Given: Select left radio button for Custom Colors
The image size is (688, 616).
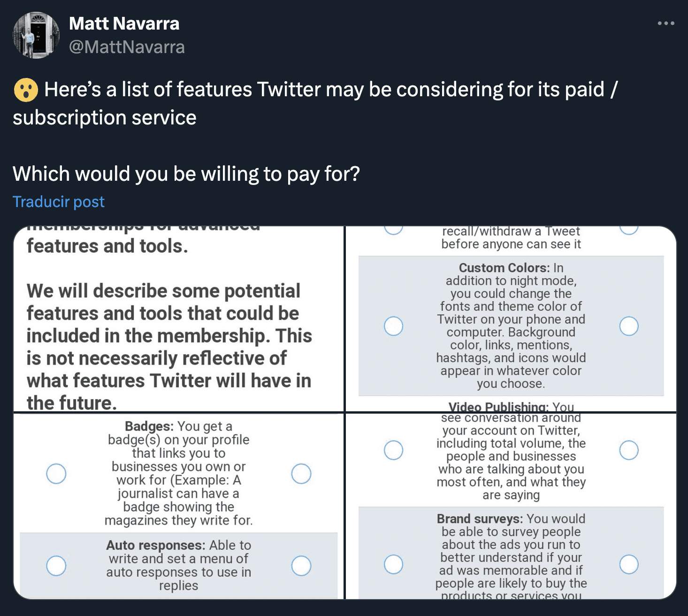Looking at the screenshot, I should 393,326.
